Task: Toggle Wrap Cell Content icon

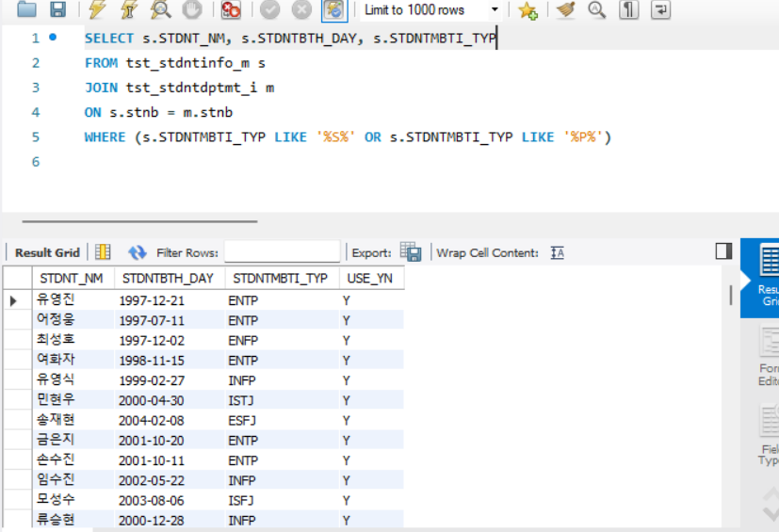Action: point(558,253)
